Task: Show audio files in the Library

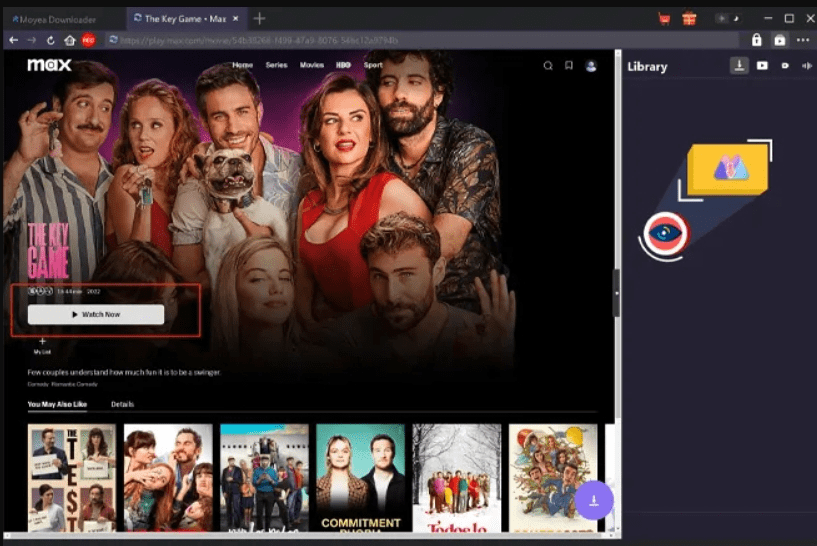Action: point(807,66)
